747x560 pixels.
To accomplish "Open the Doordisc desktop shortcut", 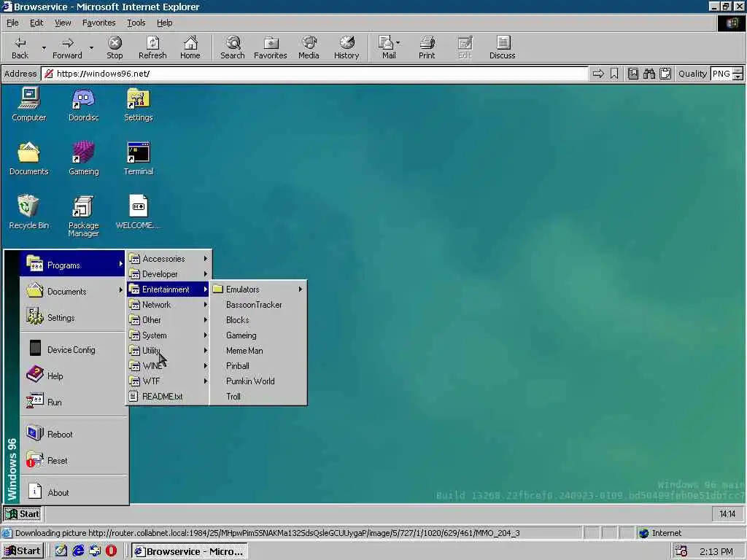I will [83, 105].
